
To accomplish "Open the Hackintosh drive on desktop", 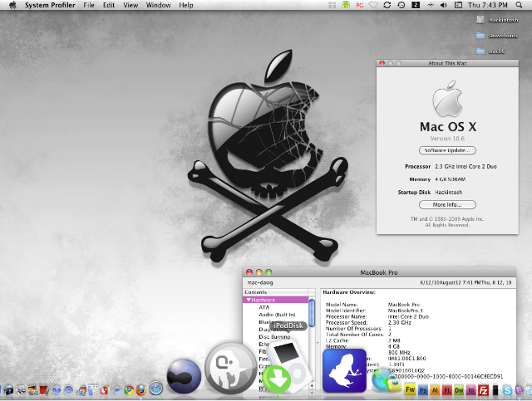I will click(498, 20).
